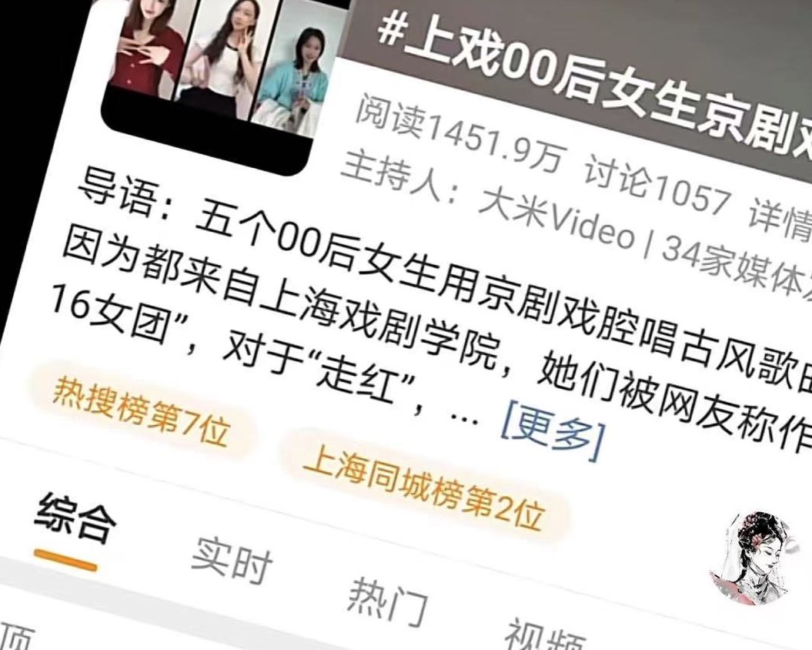Expand the intro with [更多]

point(553,434)
